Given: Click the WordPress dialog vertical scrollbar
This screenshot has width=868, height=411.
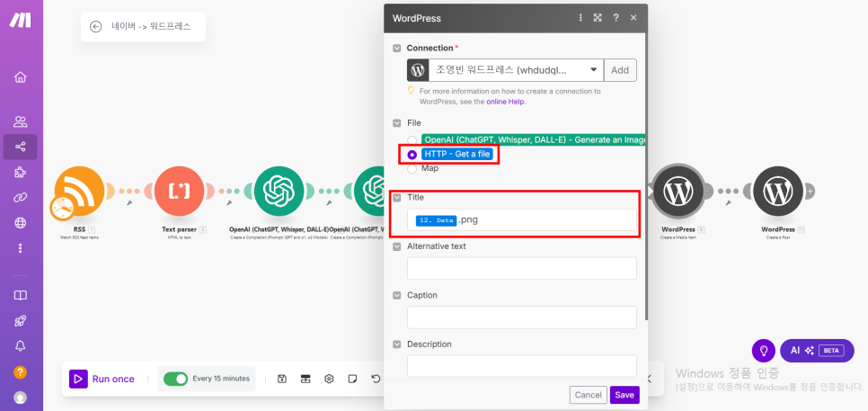Looking at the screenshot, I should 645,177.
